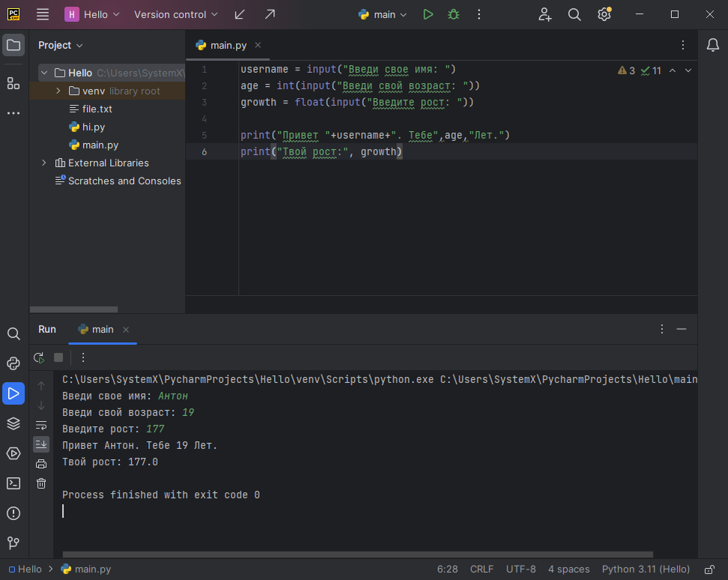Click the line separator CRLF in the status bar
Viewport: 728px width, 580px height.
[482, 570]
